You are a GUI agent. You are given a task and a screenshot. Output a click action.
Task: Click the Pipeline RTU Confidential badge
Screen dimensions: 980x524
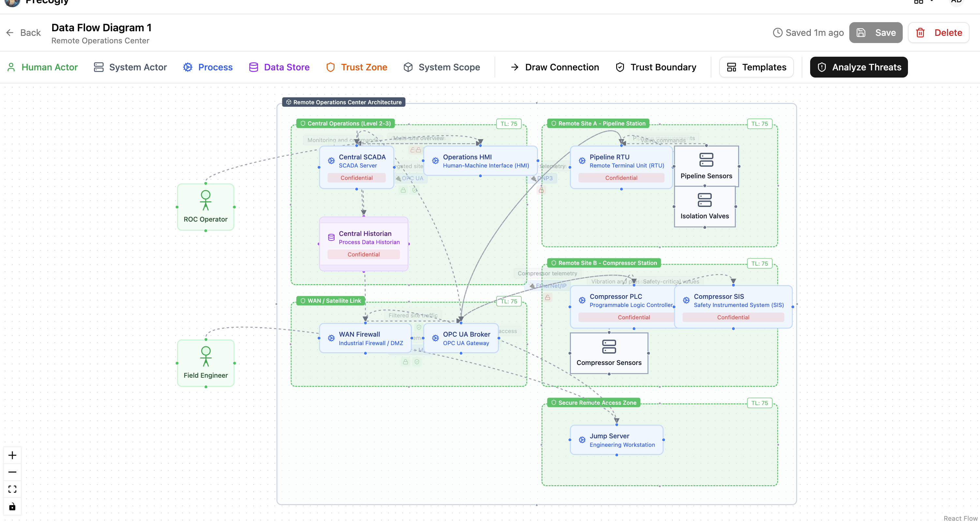(621, 178)
